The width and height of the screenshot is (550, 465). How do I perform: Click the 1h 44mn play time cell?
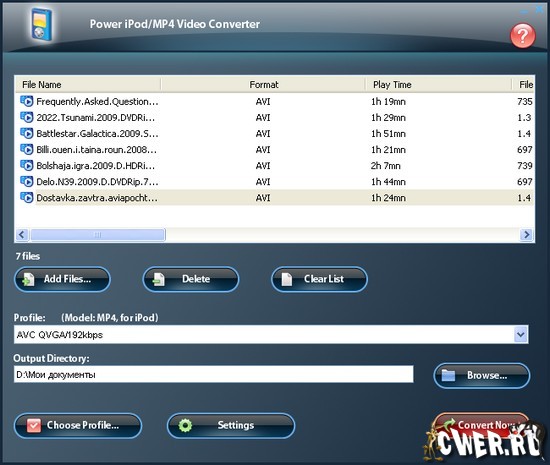coord(388,182)
